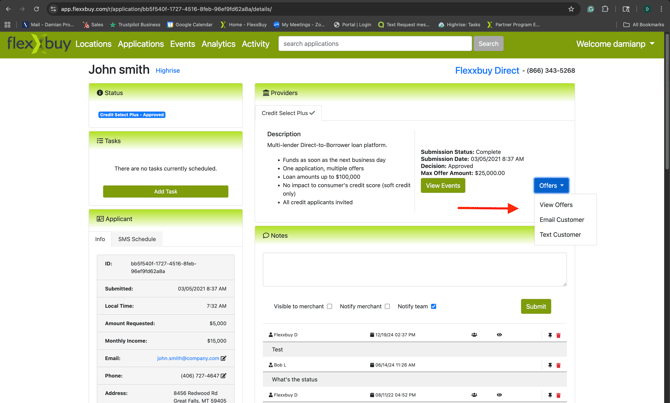Screen dimensions: 670x403
Task: Select View Offers from the dropdown
Action: click(556, 205)
